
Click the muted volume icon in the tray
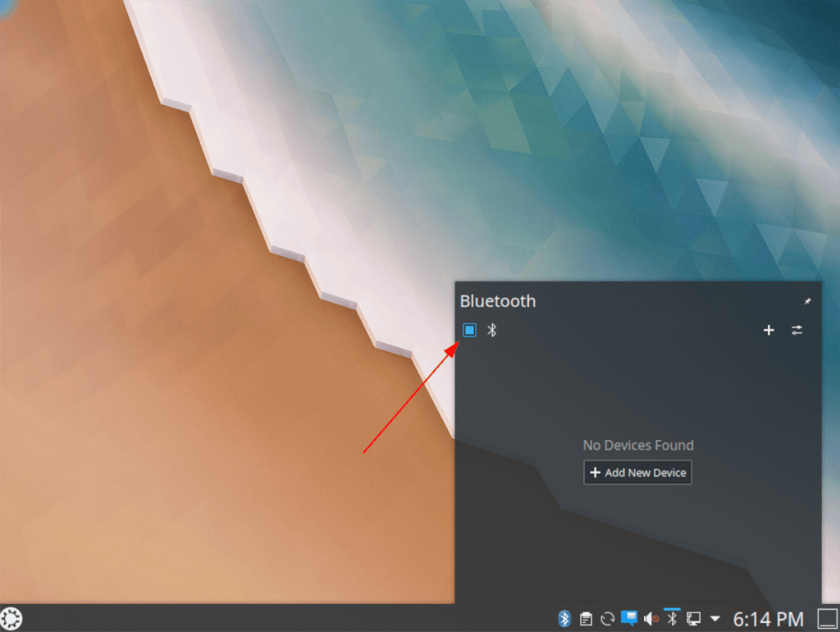point(651,619)
